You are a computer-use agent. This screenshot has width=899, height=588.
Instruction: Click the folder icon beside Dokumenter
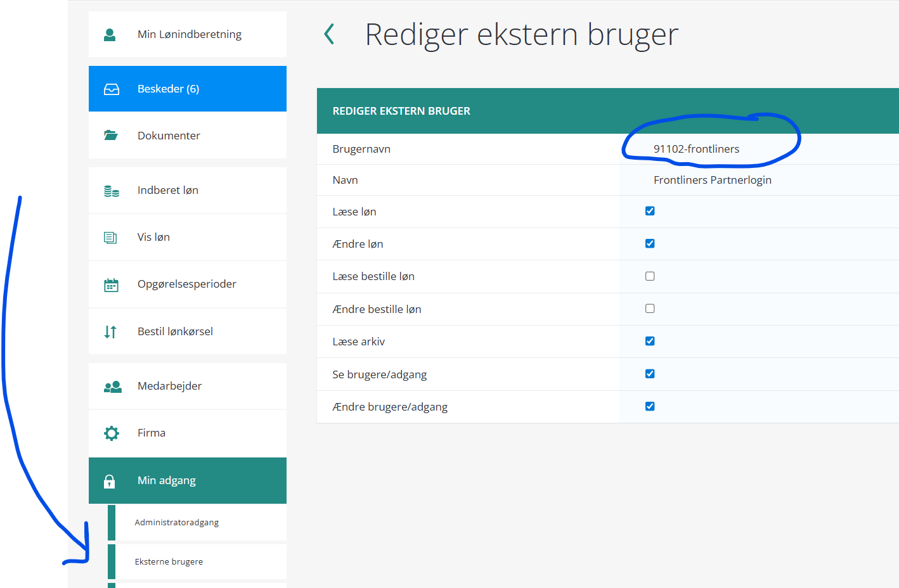point(111,136)
